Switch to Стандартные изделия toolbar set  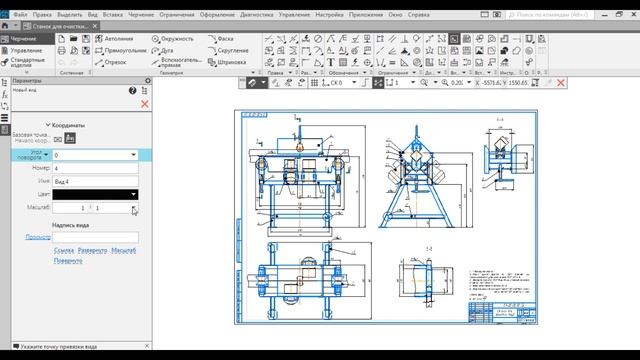tap(27, 62)
